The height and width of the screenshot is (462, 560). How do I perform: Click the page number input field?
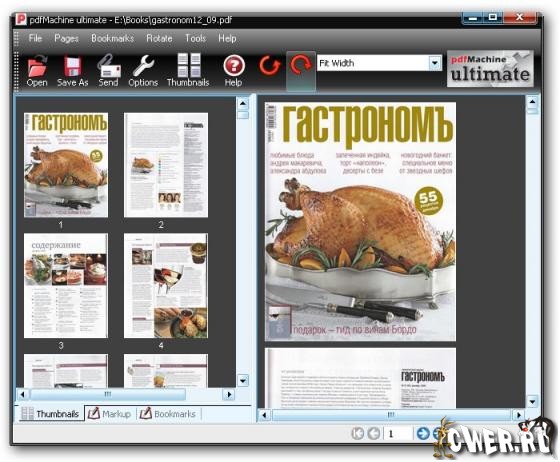pyautogui.click(x=397, y=434)
